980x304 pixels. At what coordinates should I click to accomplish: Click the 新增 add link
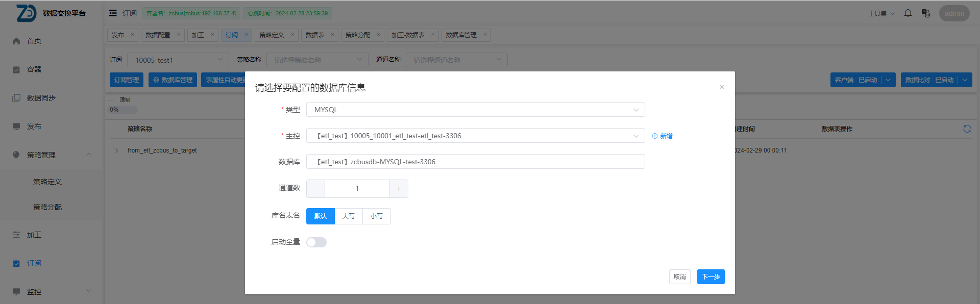[663, 136]
